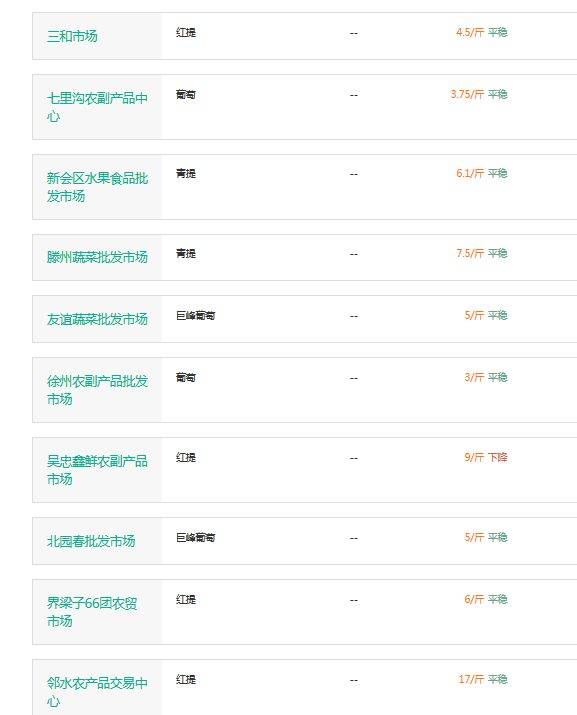The image size is (577, 715).
Task: Click 青提 product in 滕州 row
Action: point(186,254)
